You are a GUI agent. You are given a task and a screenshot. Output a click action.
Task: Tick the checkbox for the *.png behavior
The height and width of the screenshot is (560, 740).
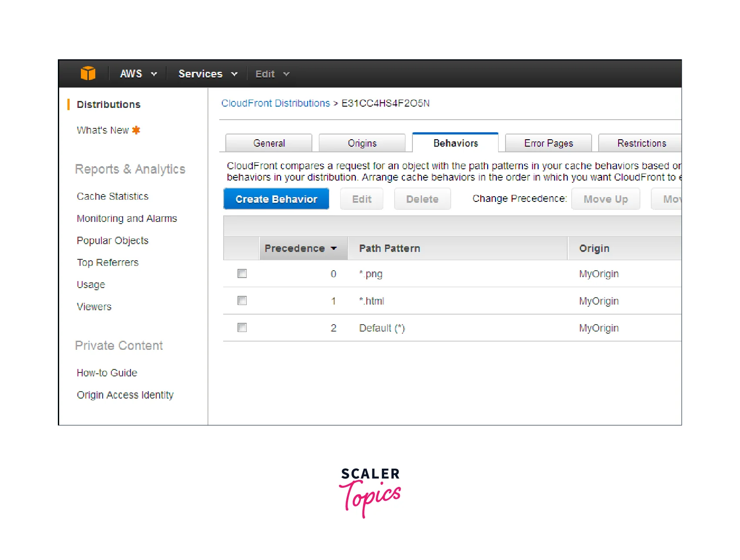coord(242,274)
